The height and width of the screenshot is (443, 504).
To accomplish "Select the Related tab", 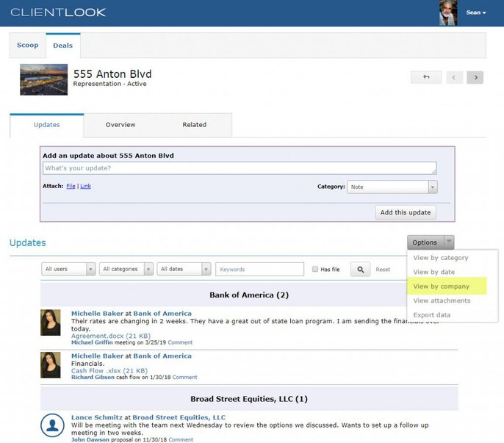I will pos(195,125).
